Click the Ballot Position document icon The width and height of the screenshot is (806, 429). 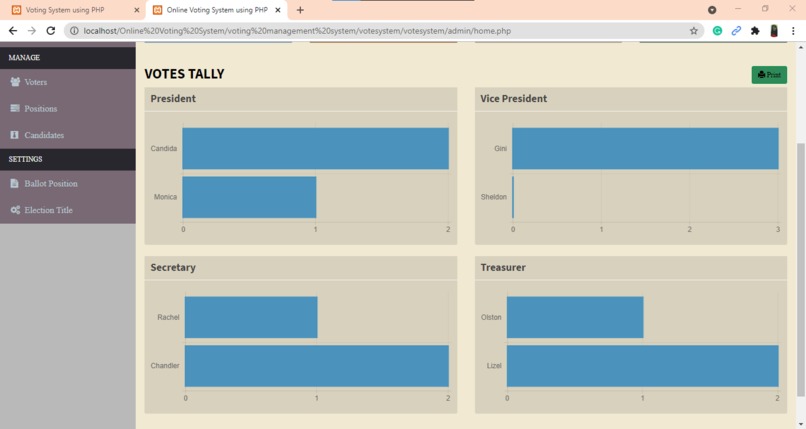[x=14, y=183]
